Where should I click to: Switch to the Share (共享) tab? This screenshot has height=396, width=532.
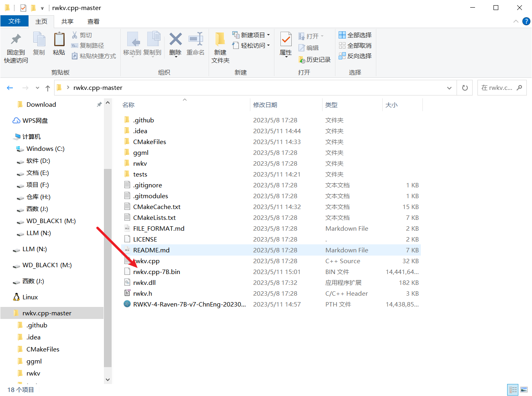pos(67,21)
